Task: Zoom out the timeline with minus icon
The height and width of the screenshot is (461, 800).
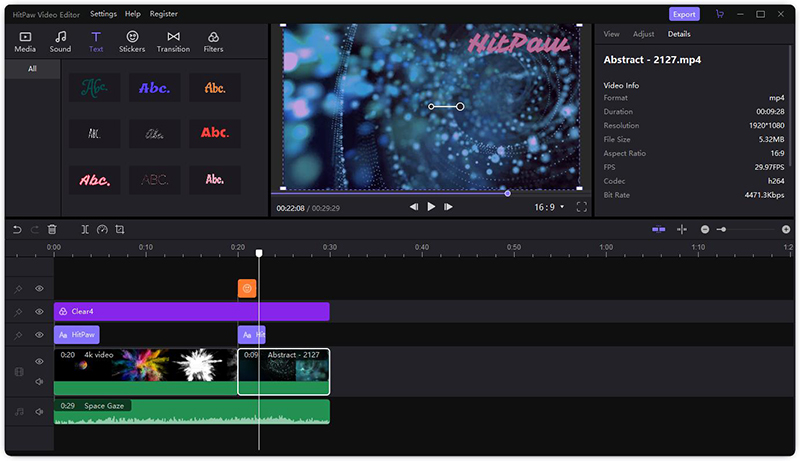Action: tap(705, 229)
